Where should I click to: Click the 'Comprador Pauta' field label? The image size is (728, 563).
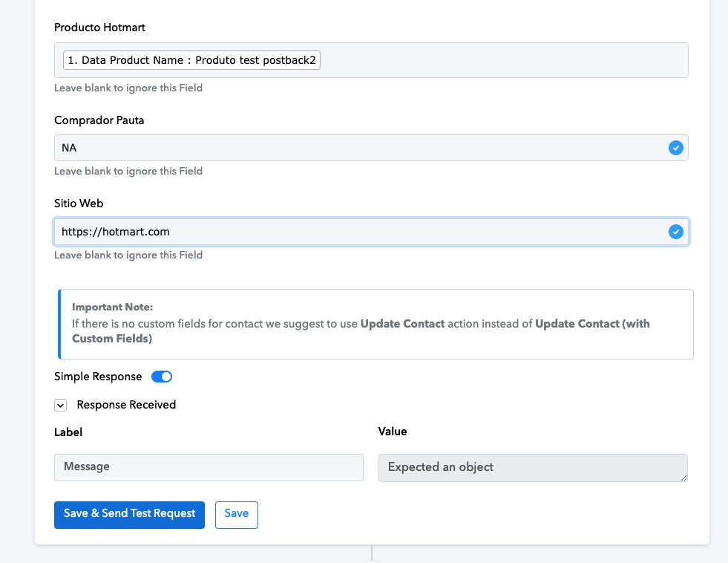click(x=99, y=120)
